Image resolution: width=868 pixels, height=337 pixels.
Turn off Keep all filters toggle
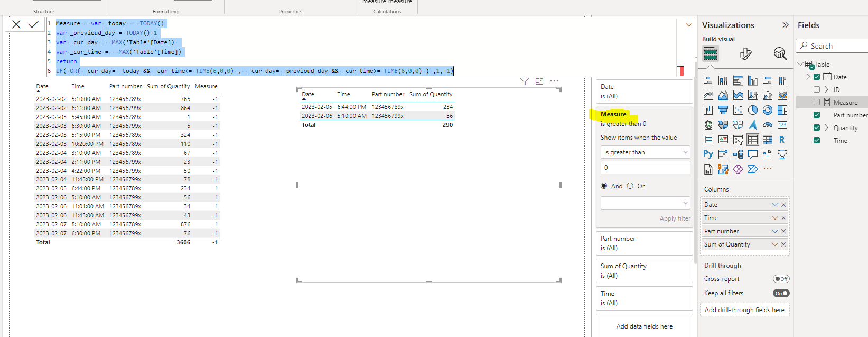781,293
